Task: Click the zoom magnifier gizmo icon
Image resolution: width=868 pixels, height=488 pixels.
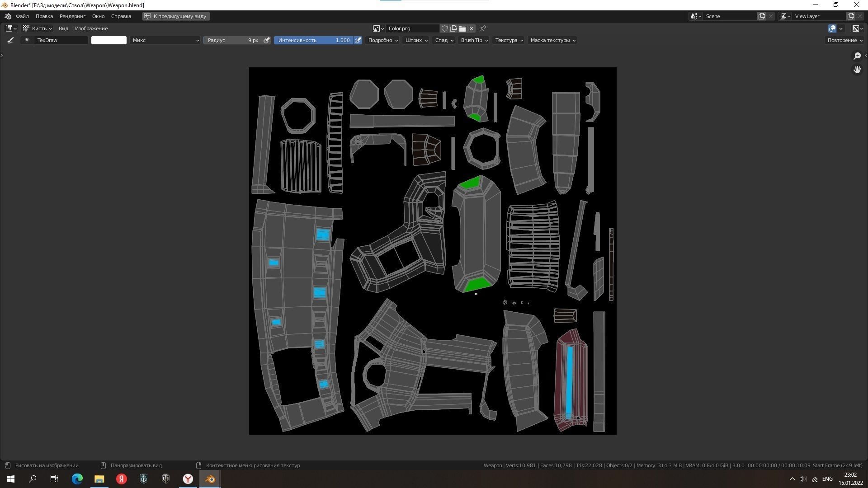Action: [857, 56]
